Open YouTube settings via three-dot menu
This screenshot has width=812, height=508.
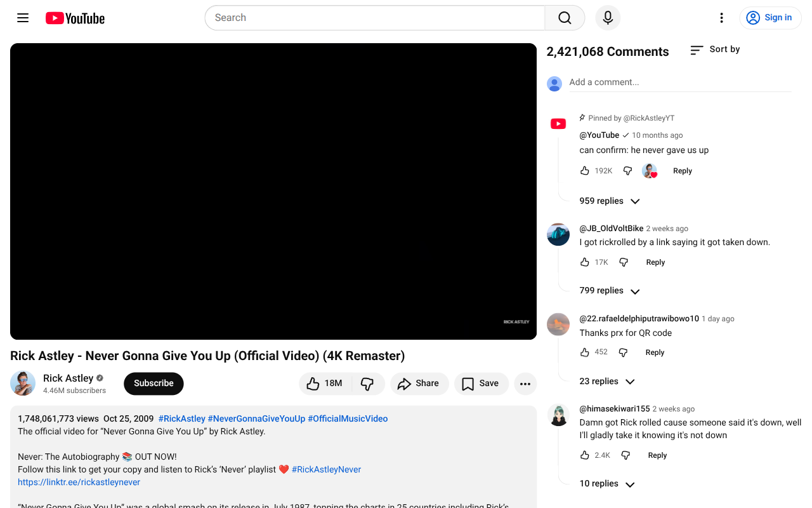tap(721, 18)
